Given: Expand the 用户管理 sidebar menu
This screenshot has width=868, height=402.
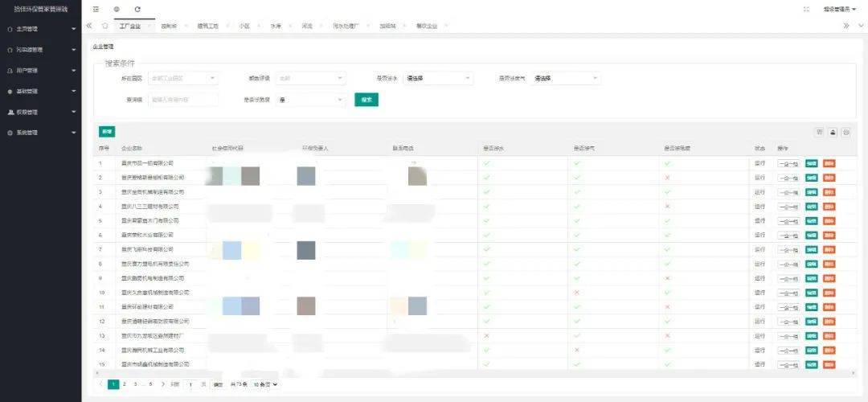Looking at the screenshot, I should pyautogui.click(x=40, y=71).
